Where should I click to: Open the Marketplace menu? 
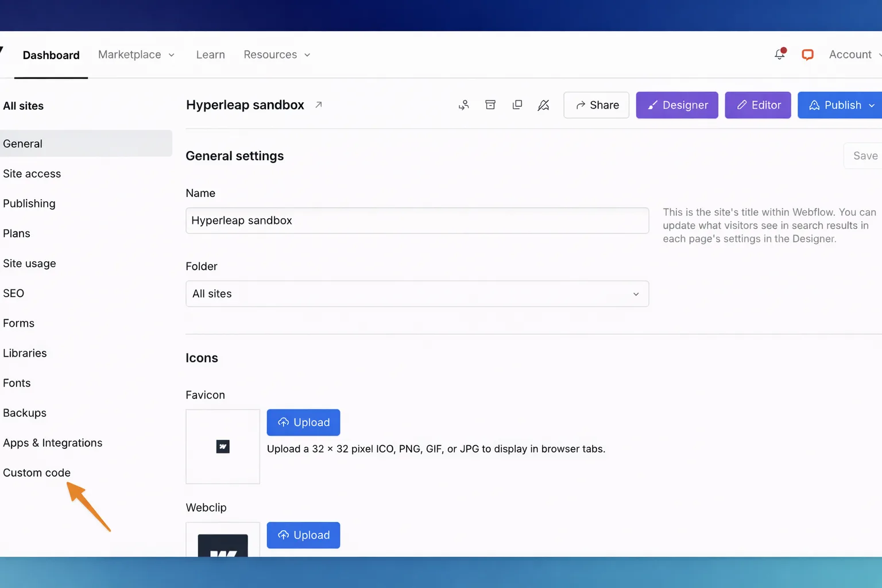tap(136, 55)
